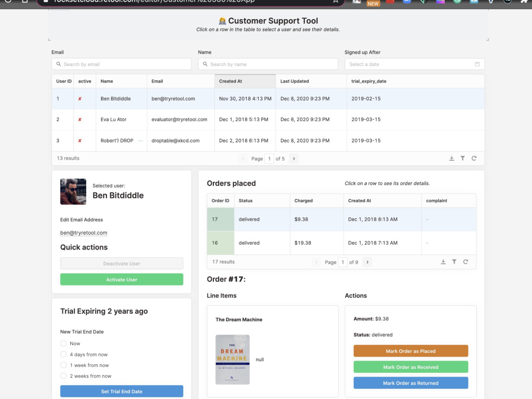The width and height of the screenshot is (532, 399).
Task: Download the orders table data icon
Action: pyautogui.click(x=443, y=262)
